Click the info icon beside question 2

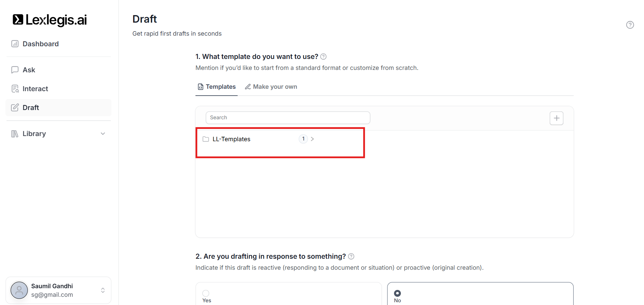pos(351,256)
